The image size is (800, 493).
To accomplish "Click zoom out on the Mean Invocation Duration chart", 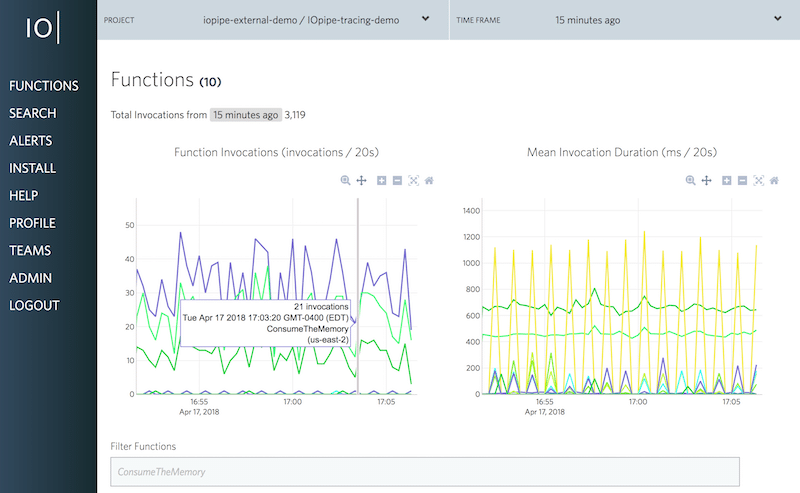I will click(x=742, y=181).
